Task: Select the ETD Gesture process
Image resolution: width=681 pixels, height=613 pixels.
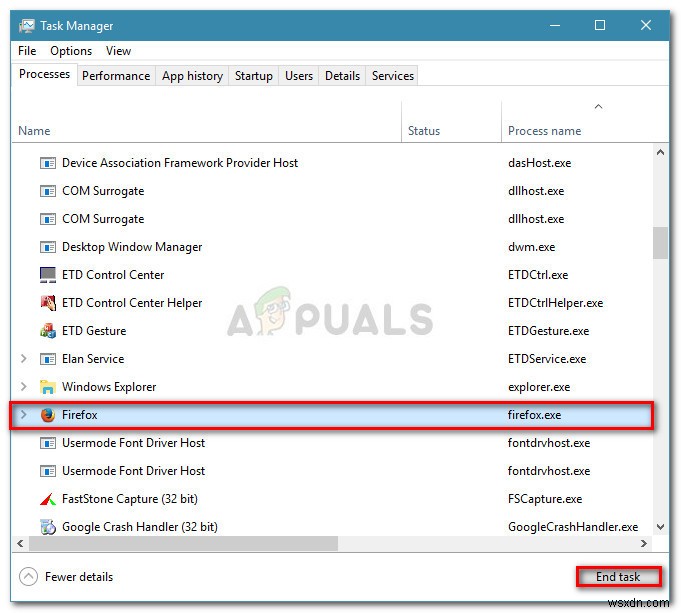Action: coord(332,331)
